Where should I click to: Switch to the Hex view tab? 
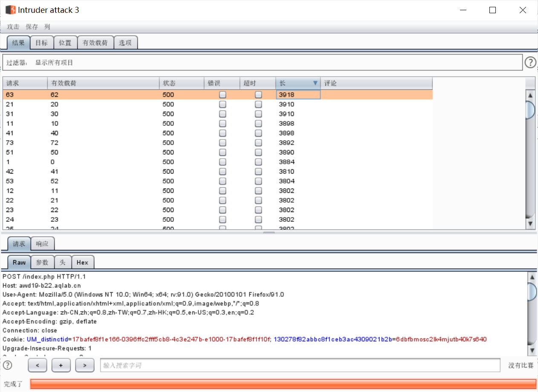(x=83, y=262)
